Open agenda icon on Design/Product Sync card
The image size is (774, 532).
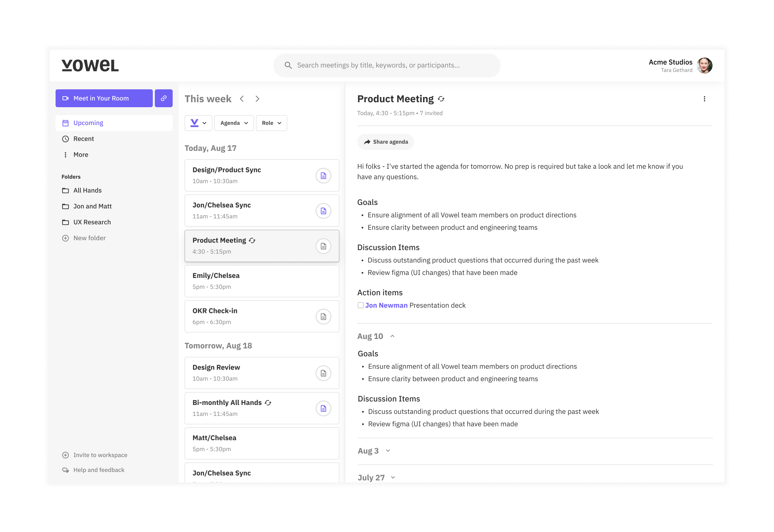pos(323,176)
